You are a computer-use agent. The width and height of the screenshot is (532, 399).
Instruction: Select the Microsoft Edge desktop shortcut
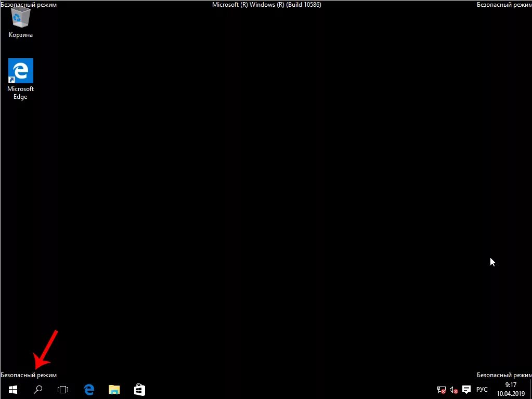click(21, 79)
